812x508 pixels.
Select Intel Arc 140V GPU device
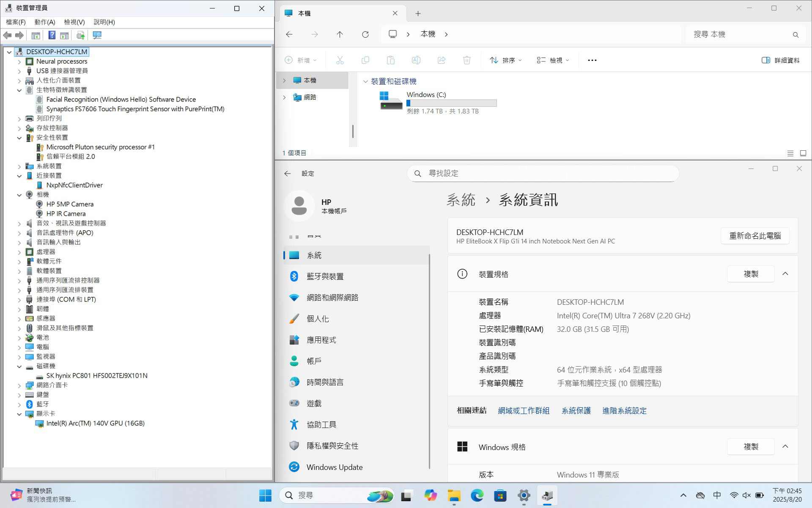point(95,423)
